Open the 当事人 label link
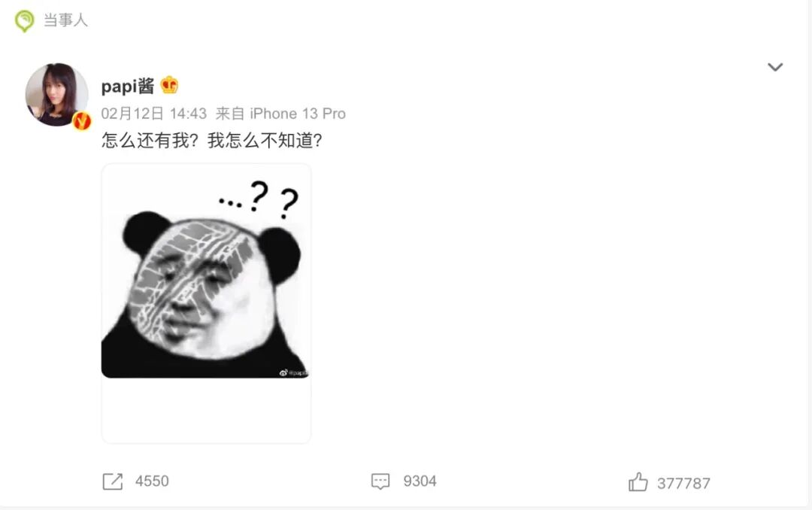The height and width of the screenshot is (510, 812). pos(65,20)
